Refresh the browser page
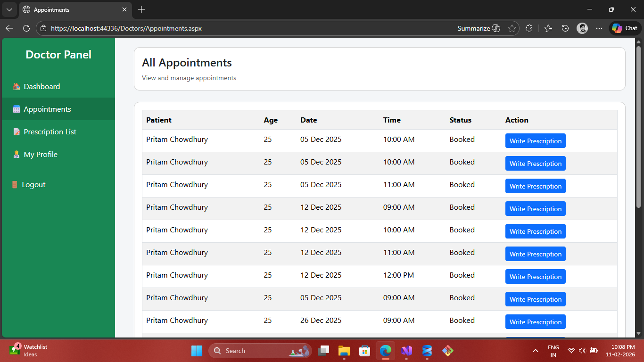The width and height of the screenshot is (644, 362). (26, 28)
